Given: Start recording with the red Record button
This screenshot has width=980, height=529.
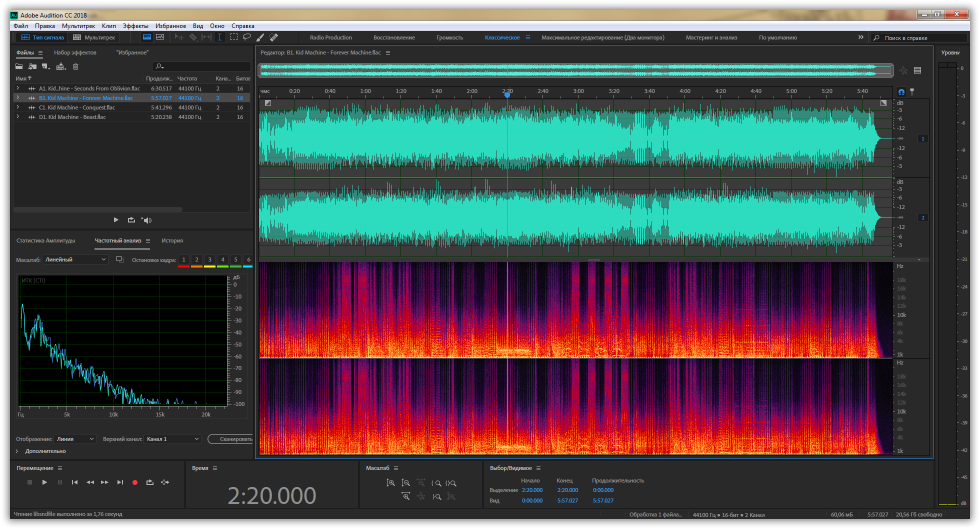Looking at the screenshot, I should pos(135,482).
